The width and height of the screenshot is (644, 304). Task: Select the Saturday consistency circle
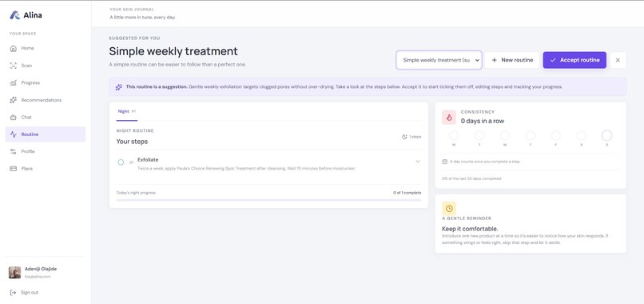581,136
